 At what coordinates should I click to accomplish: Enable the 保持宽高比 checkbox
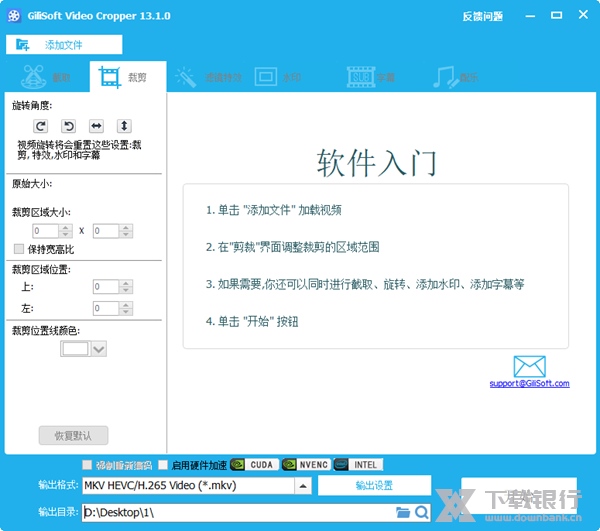(19, 249)
